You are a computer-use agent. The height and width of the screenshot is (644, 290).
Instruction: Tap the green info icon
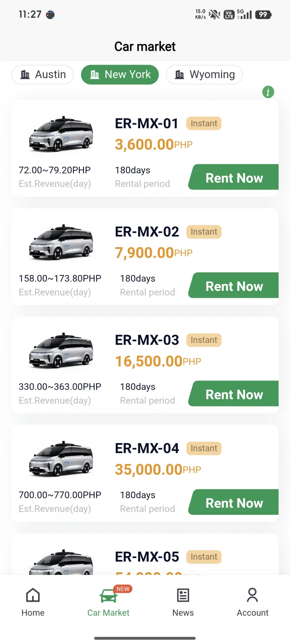[x=268, y=92]
